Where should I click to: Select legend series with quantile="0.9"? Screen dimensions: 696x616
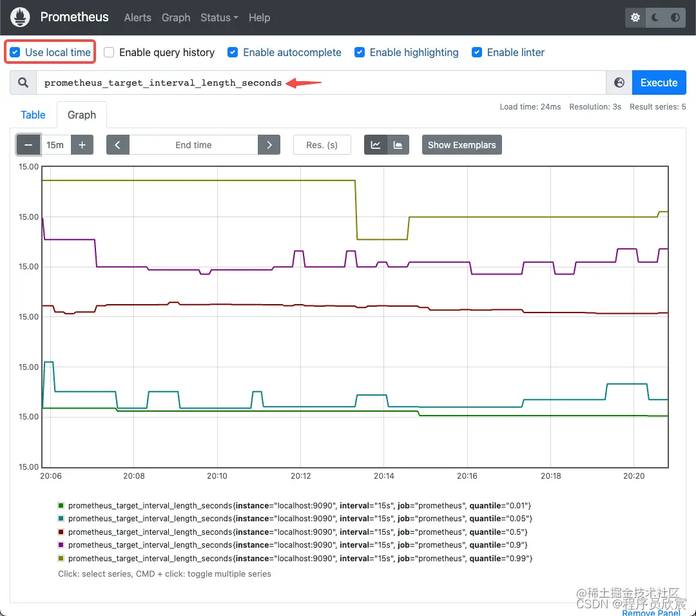[298, 544]
